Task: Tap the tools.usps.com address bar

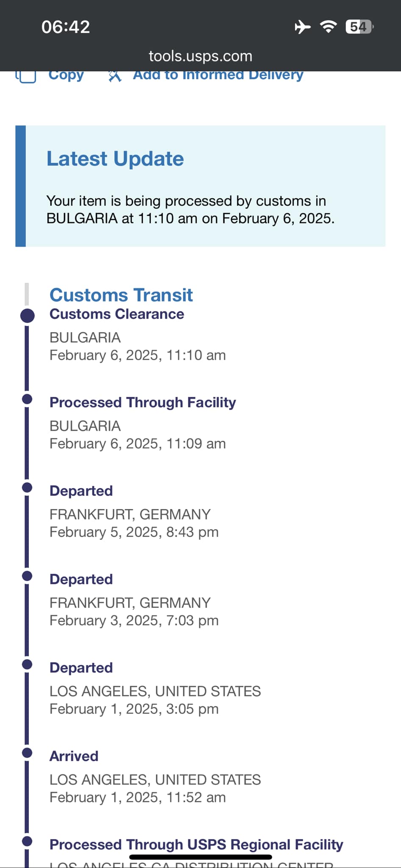Action: pos(200,56)
